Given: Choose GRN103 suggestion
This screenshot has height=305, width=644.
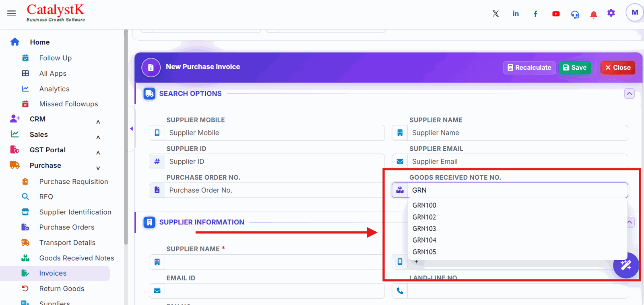Looking at the screenshot, I should click(x=517, y=228).
